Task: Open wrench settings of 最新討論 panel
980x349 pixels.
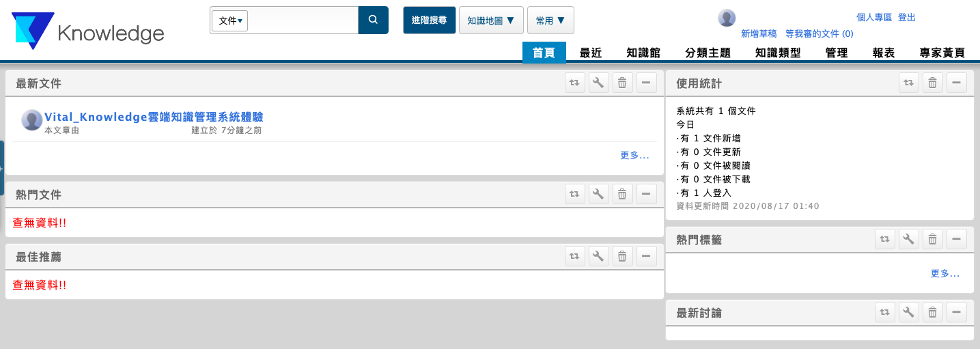Action: (x=909, y=313)
